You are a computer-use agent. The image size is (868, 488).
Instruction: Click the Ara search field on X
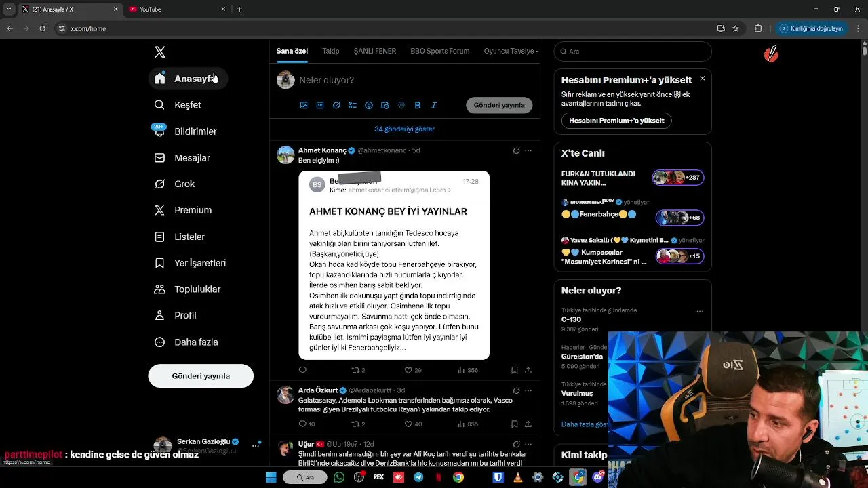click(x=633, y=52)
